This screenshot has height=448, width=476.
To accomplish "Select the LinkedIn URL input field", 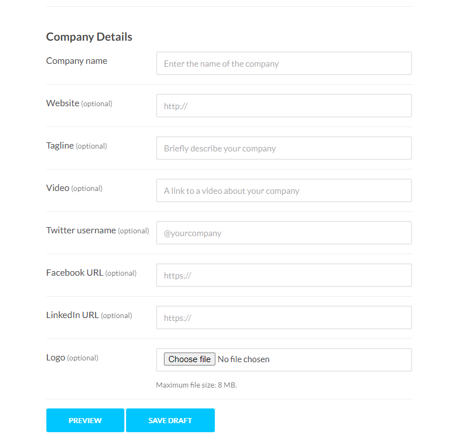I will click(284, 318).
